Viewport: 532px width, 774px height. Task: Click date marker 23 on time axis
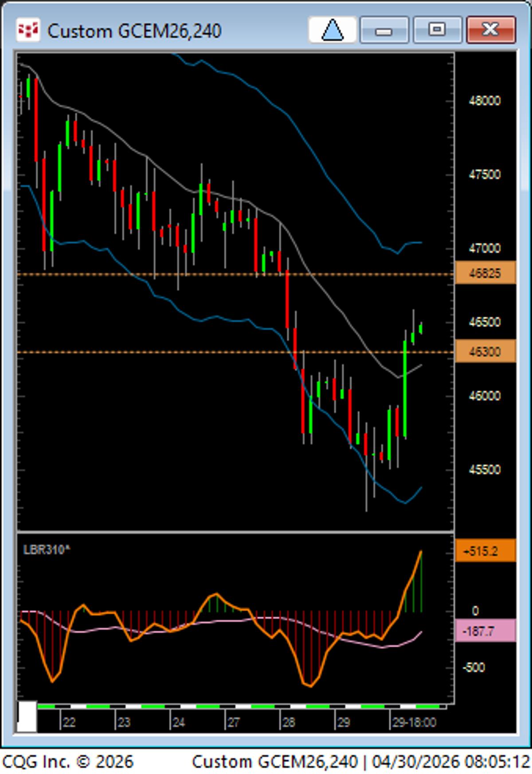[124, 723]
